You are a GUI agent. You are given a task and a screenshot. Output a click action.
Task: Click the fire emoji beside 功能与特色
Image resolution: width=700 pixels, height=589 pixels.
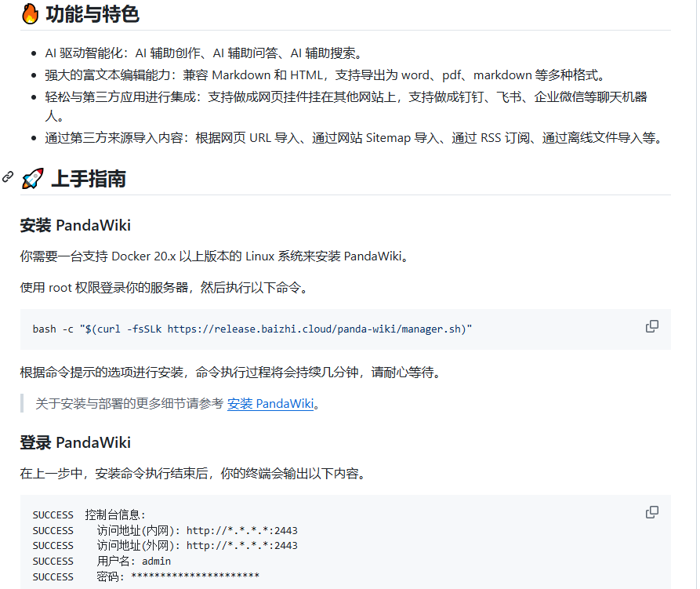click(31, 14)
